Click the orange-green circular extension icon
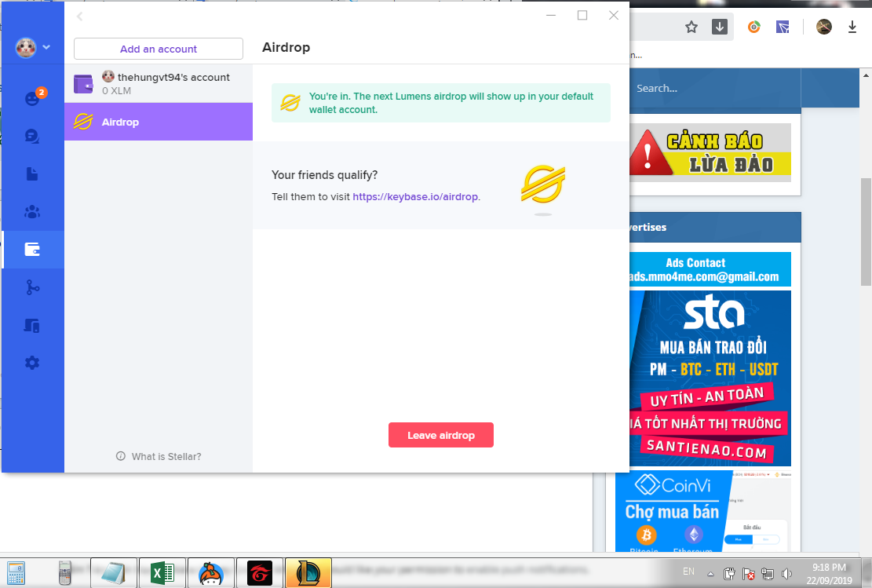 pos(754,27)
